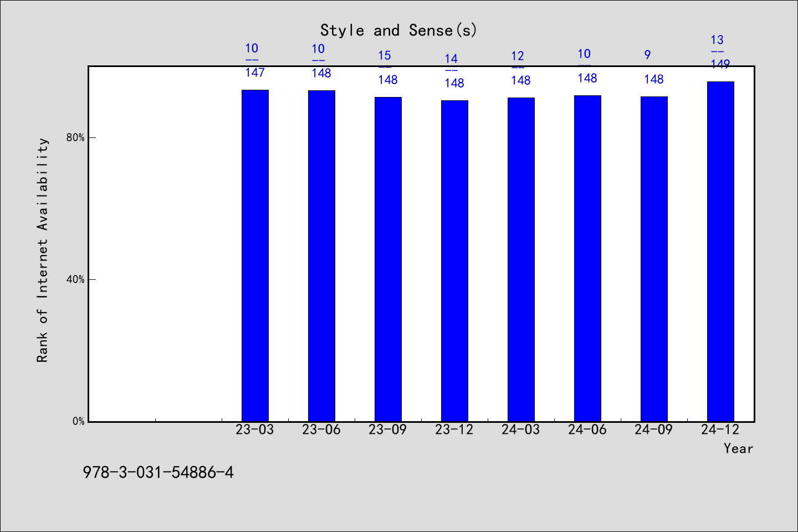Select the blue bar for 24-09
This screenshot has height=532, width=798.
654,259
